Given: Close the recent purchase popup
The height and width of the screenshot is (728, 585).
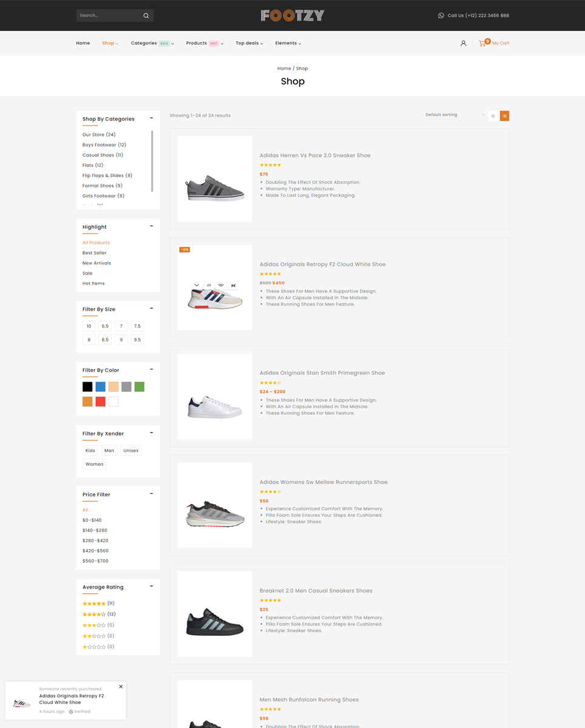Looking at the screenshot, I should [x=121, y=687].
